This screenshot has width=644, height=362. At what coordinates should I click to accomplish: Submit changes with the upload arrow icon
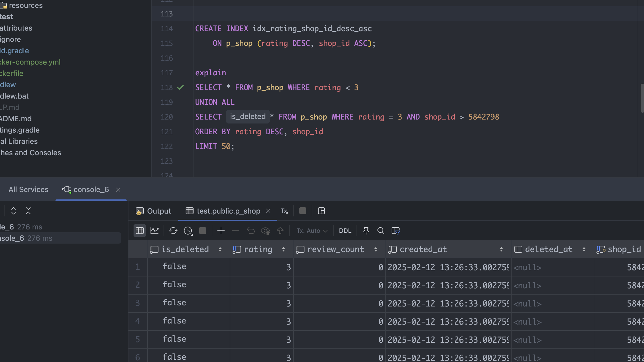(280, 231)
